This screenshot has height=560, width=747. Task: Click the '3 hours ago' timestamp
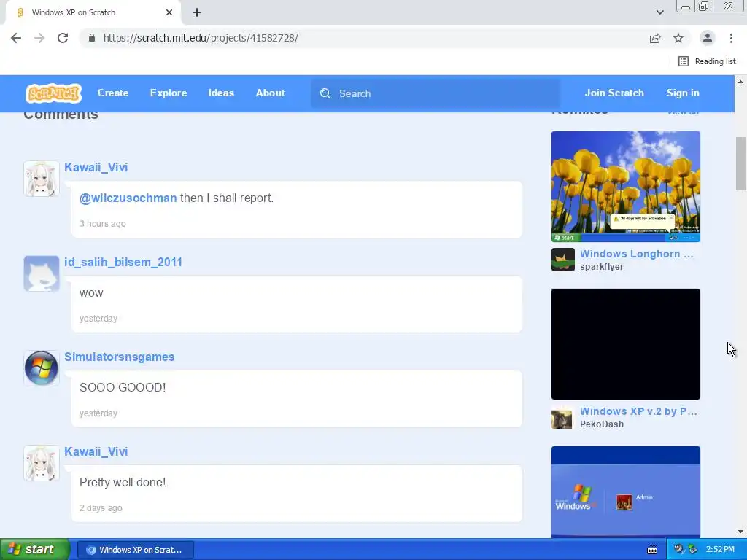102,224
